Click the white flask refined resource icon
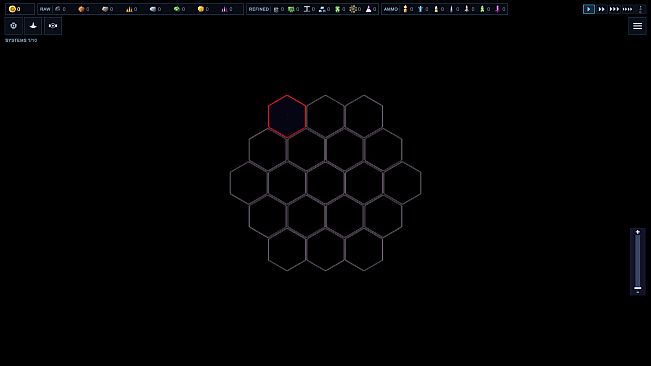 coord(368,9)
